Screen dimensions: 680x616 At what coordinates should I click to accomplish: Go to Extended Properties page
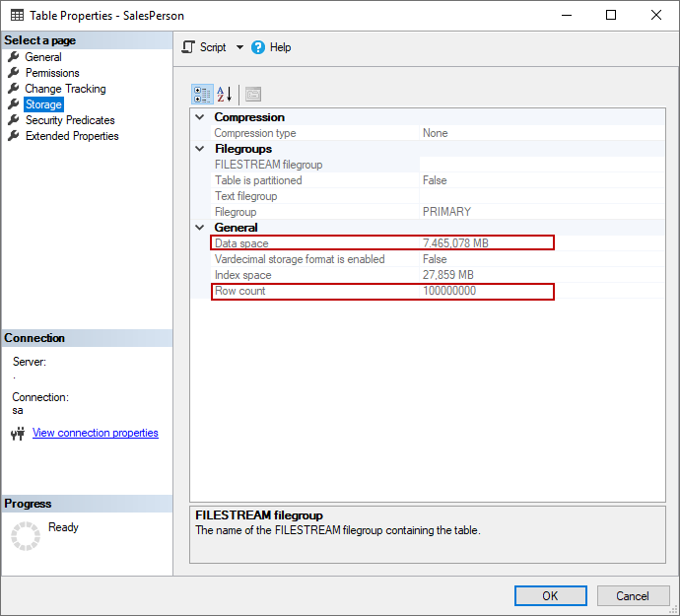click(x=72, y=136)
